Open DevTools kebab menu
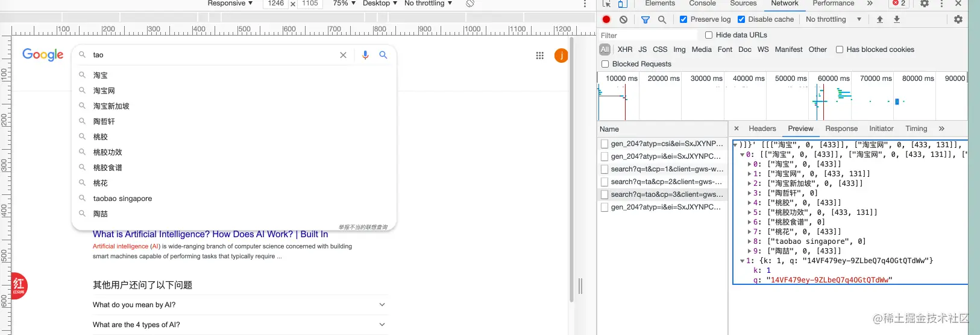The height and width of the screenshot is (335, 980). pos(941,4)
